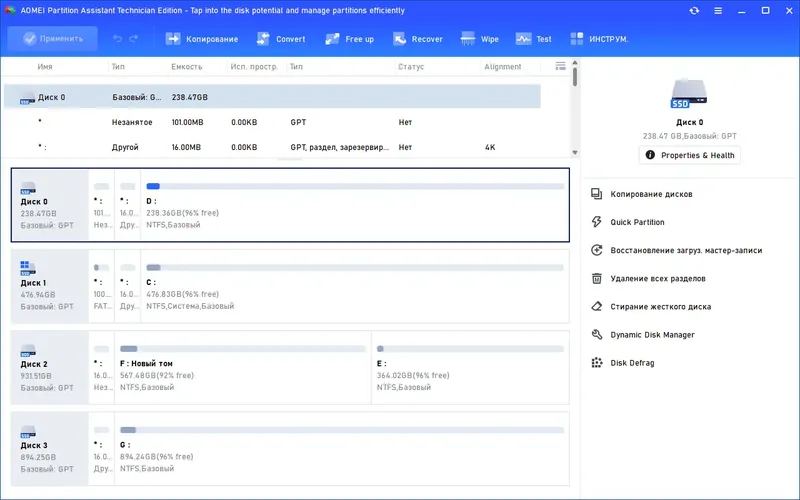Open Dynamic Disk Manager

[652, 335]
